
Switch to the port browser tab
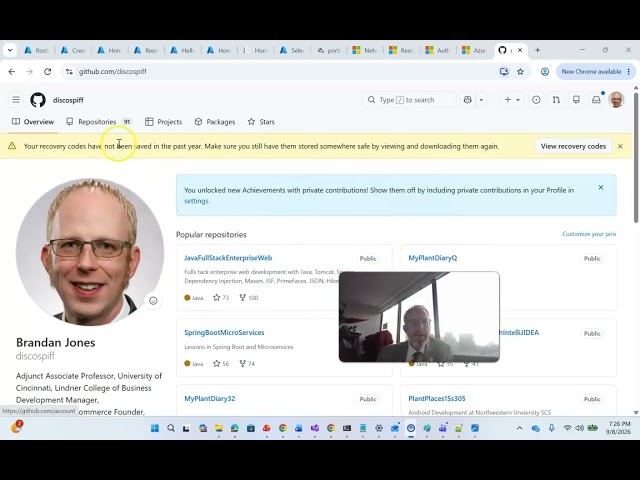pos(329,50)
